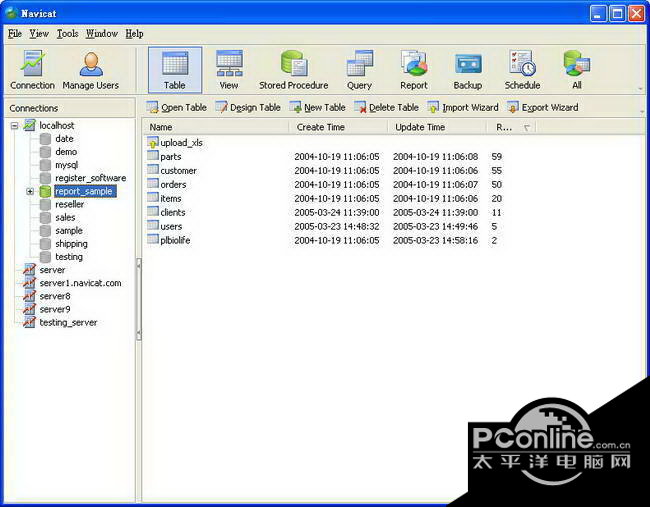650x507 pixels.
Task: Open the Window menu
Action: pos(101,34)
